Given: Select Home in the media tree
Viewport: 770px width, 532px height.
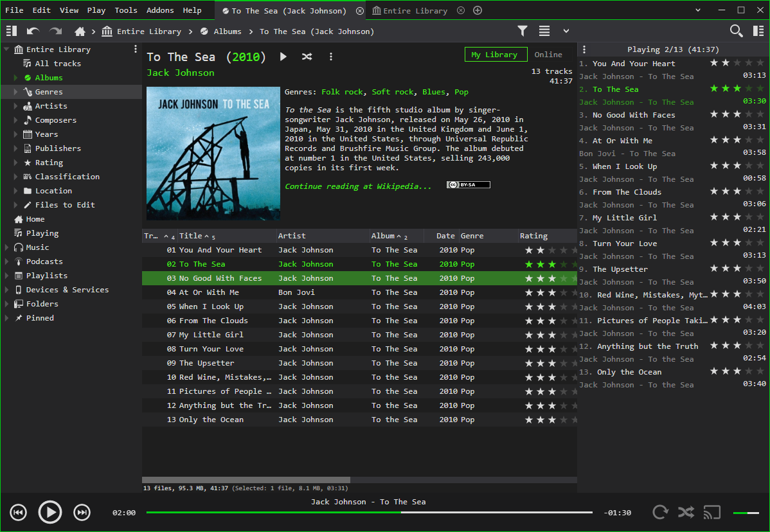Looking at the screenshot, I should 35,219.
